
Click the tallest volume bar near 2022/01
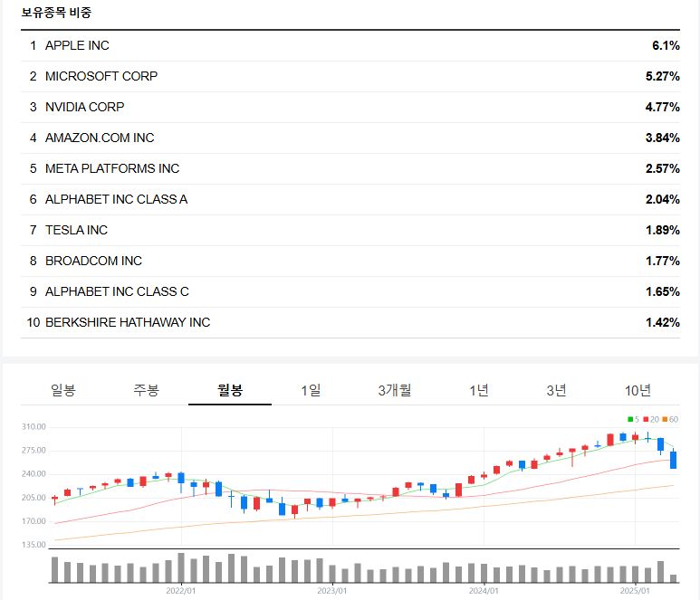181,568
